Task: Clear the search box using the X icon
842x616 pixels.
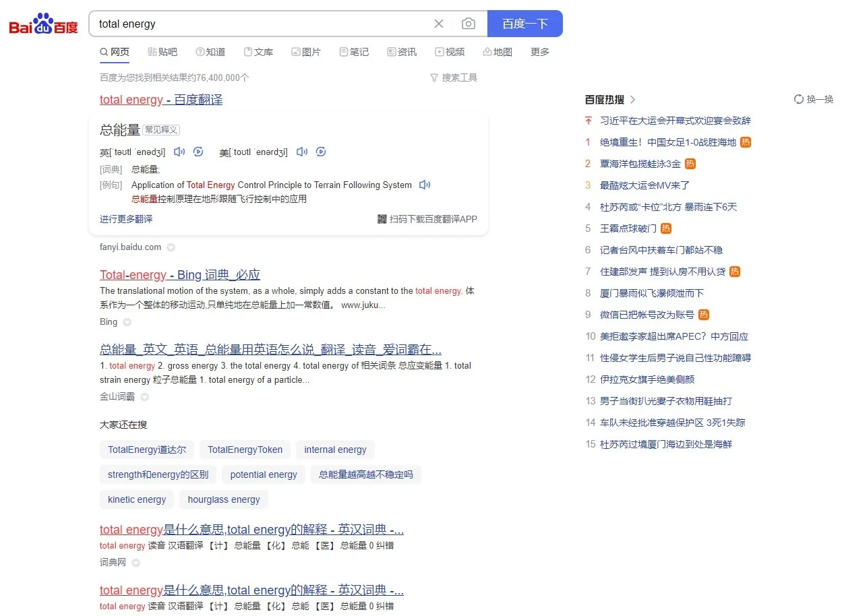Action: tap(439, 24)
